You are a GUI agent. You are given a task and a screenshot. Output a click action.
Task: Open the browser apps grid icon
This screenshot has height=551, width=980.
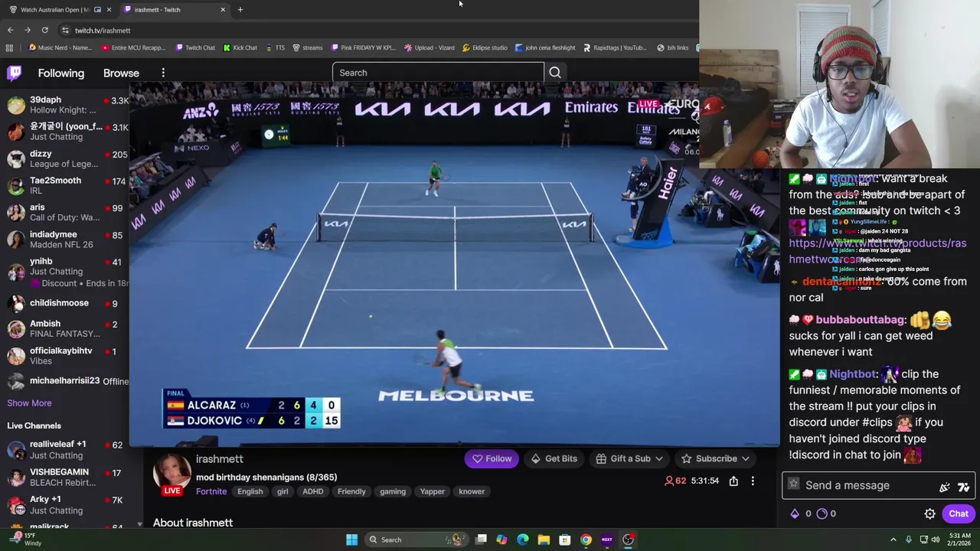(9, 47)
